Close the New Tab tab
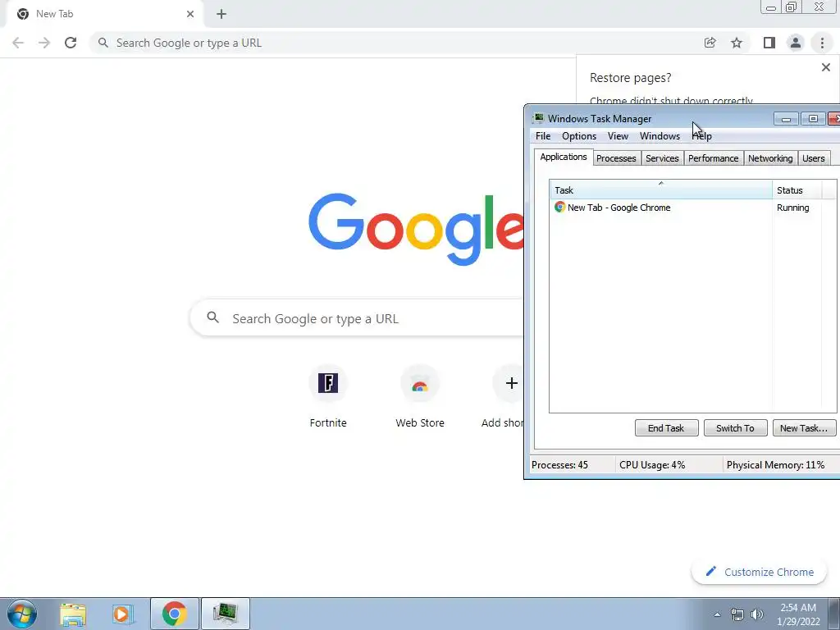The width and height of the screenshot is (840, 630). pyautogui.click(x=190, y=14)
